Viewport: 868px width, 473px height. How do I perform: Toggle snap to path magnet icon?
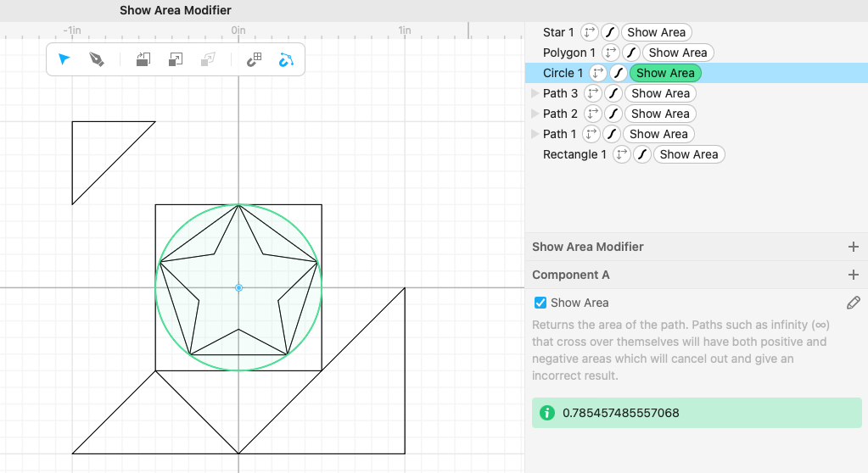pos(286,59)
